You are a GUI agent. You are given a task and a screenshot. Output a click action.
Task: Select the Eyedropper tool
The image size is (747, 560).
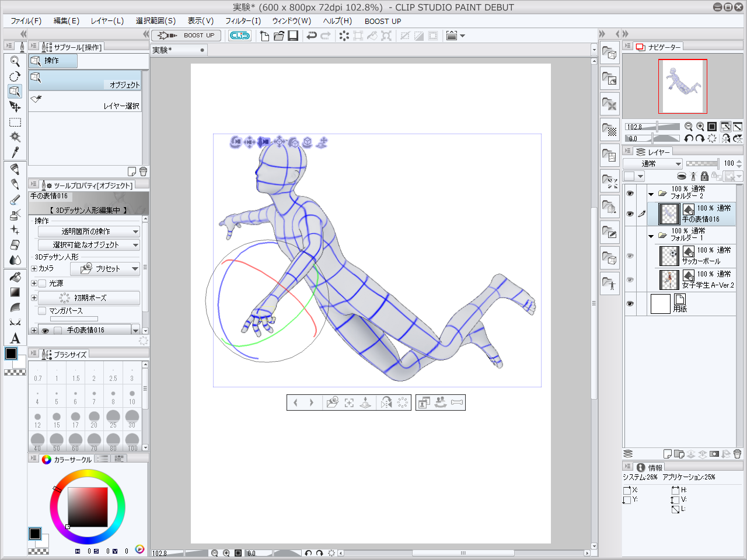pyautogui.click(x=15, y=152)
